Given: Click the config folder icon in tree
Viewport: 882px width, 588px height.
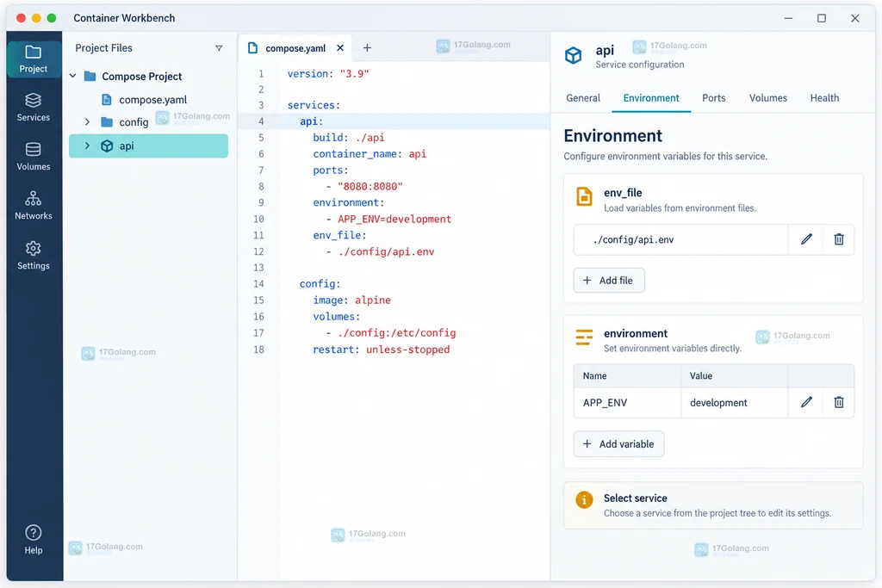Looking at the screenshot, I should coord(106,122).
